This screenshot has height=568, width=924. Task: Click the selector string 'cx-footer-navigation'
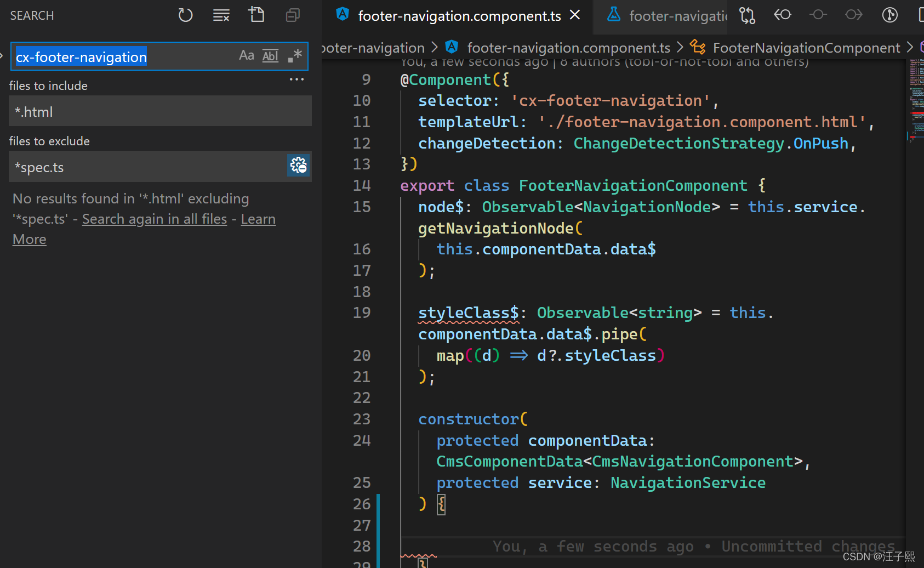coord(611,101)
